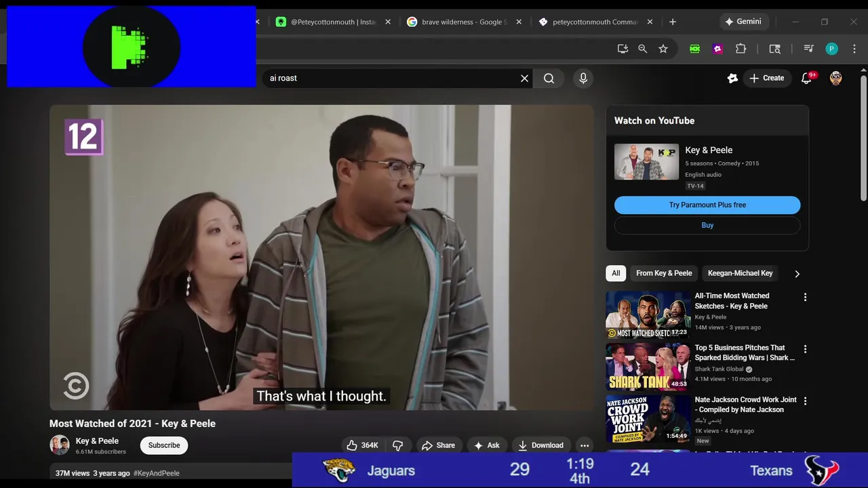Click the Download button

(x=541, y=445)
